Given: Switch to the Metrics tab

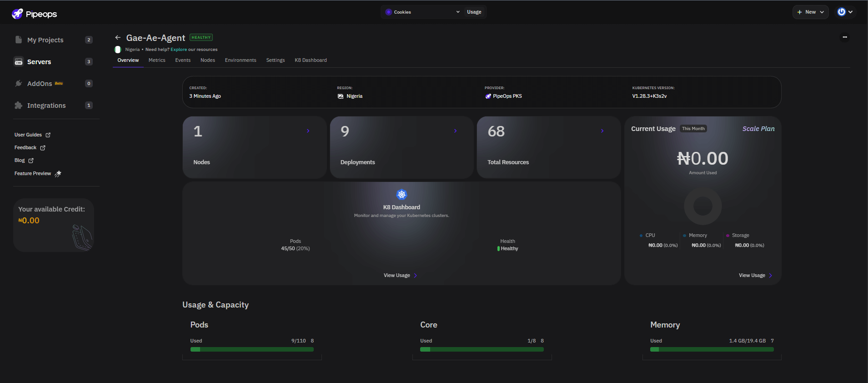Looking at the screenshot, I should point(157,60).
